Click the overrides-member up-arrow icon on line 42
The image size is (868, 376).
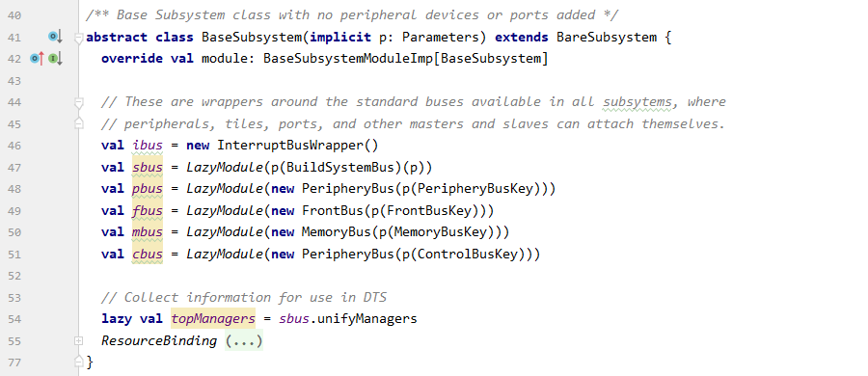coord(37,58)
